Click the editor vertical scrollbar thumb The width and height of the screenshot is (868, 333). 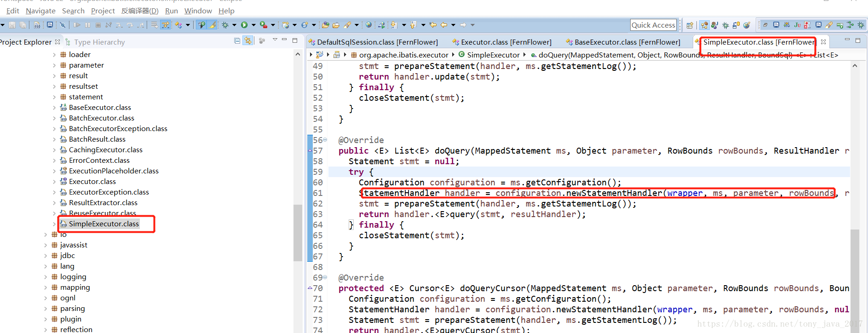pyautogui.click(x=855, y=281)
